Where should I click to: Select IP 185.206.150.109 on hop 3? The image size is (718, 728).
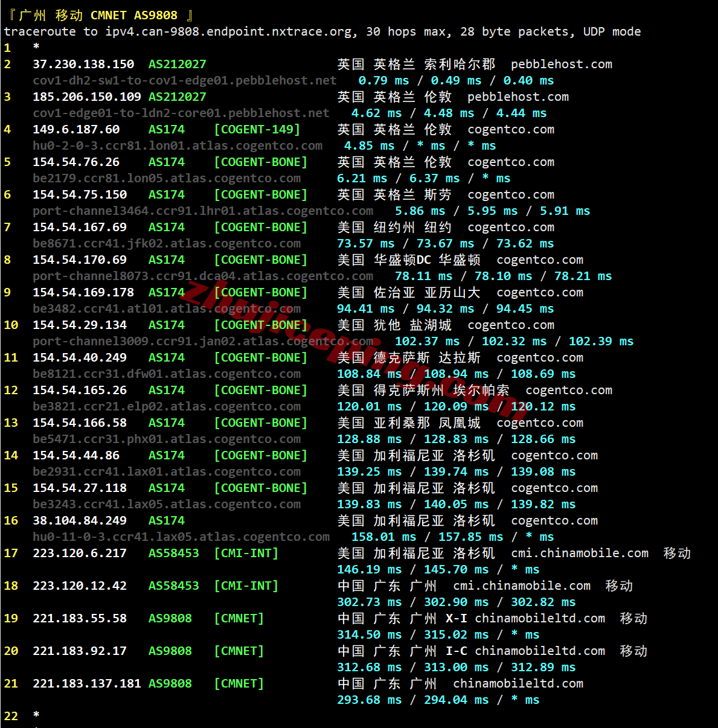pyautogui.click(x=87, y=97)
